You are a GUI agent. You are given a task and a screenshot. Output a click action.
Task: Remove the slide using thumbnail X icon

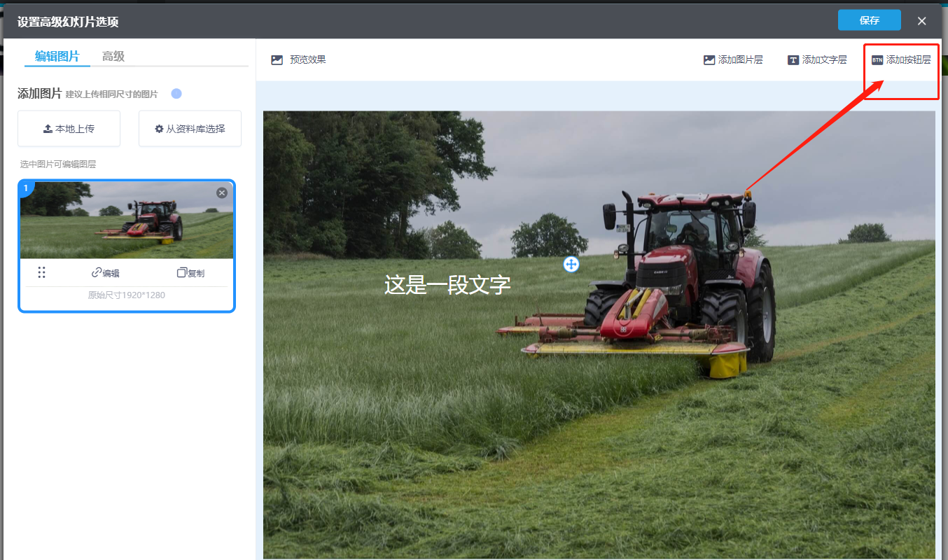[x=222, y=192]
